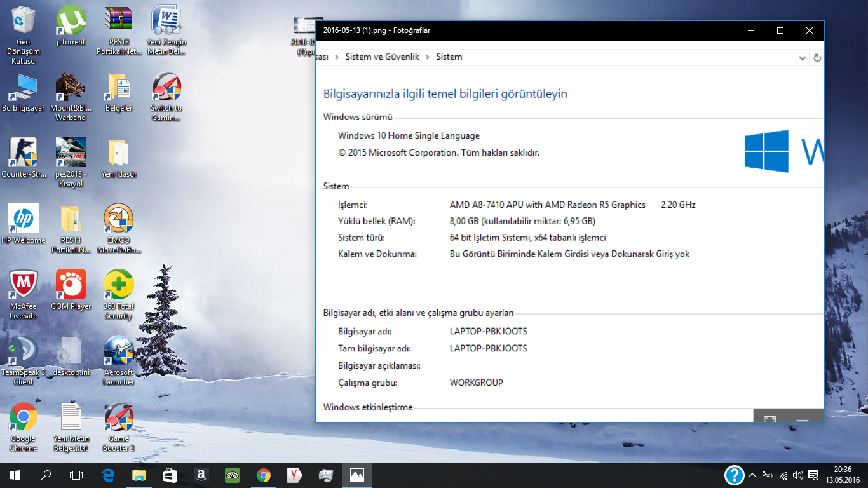The width and height of the screenshot is (868, 488).
Task: Click the Microsoft Edge taskbar icon
Action: coord(108,475)
